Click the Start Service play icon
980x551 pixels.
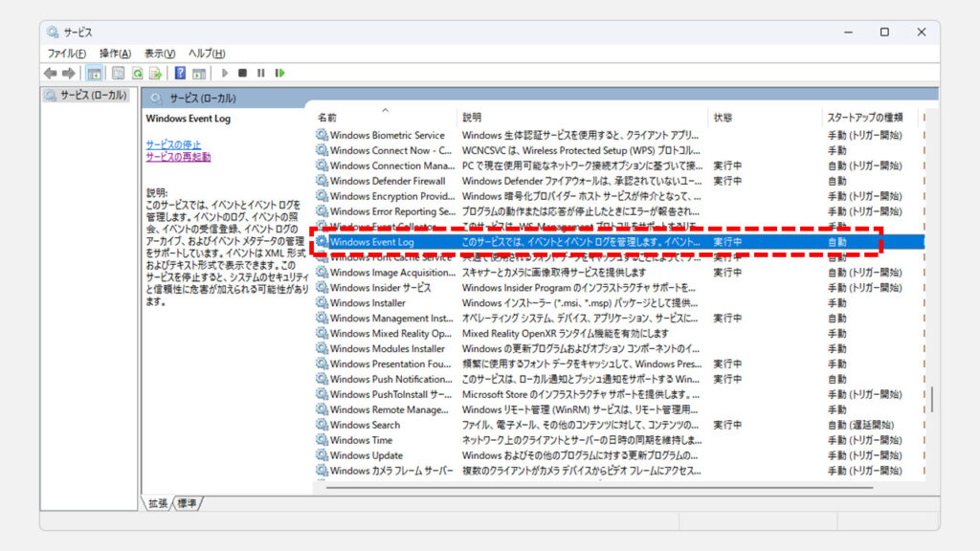[225, 73]
